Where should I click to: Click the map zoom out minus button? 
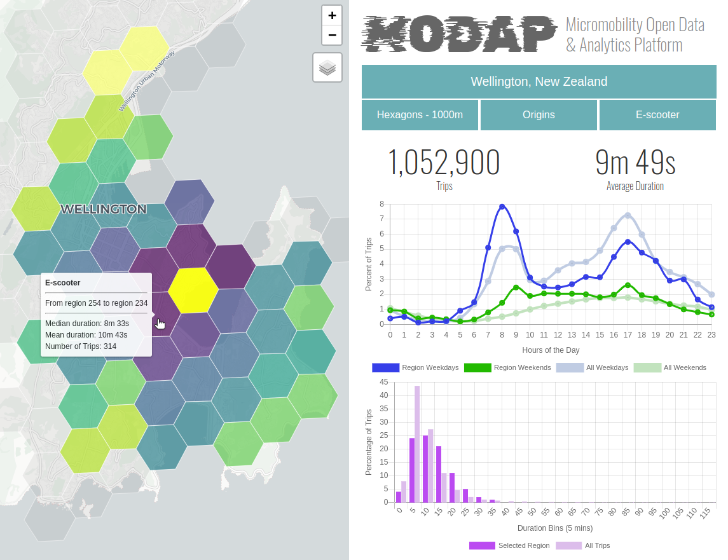click(332, 35)
